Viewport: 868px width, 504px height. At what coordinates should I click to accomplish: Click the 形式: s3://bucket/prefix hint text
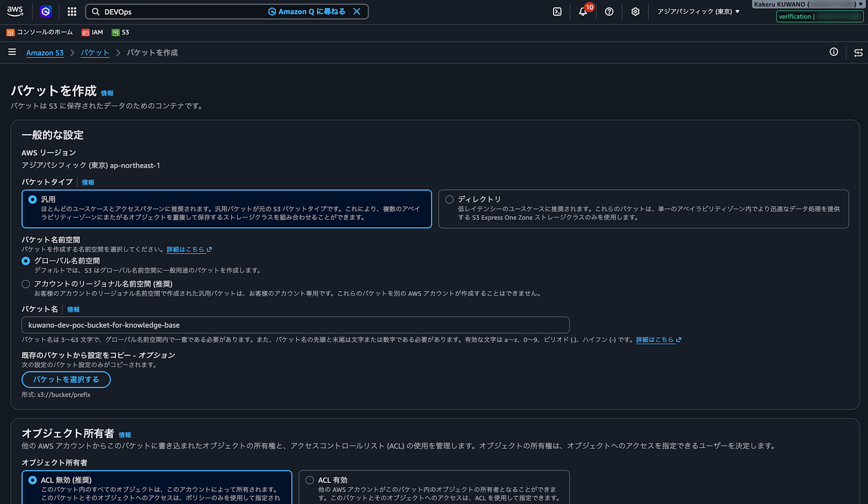point(56,395)
